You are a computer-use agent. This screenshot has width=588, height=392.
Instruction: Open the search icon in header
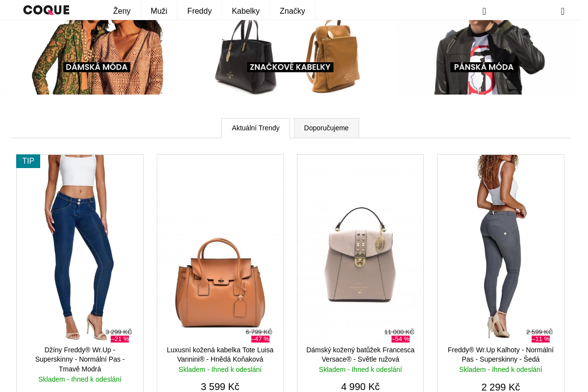[x=484, y=11]
